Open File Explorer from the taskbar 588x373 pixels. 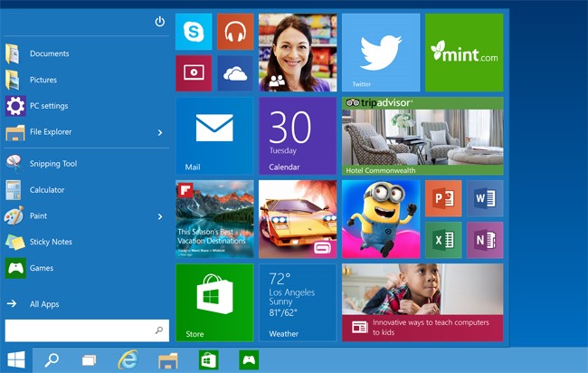click(x=167, y=360)
